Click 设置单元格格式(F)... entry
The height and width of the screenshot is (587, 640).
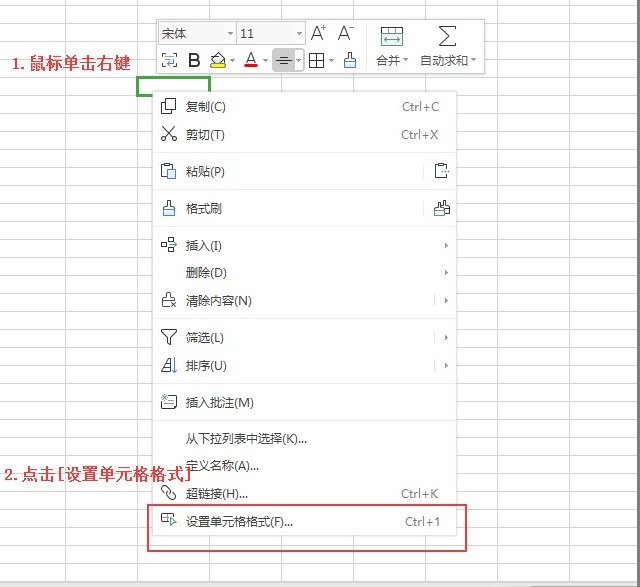tap(304, 521)
